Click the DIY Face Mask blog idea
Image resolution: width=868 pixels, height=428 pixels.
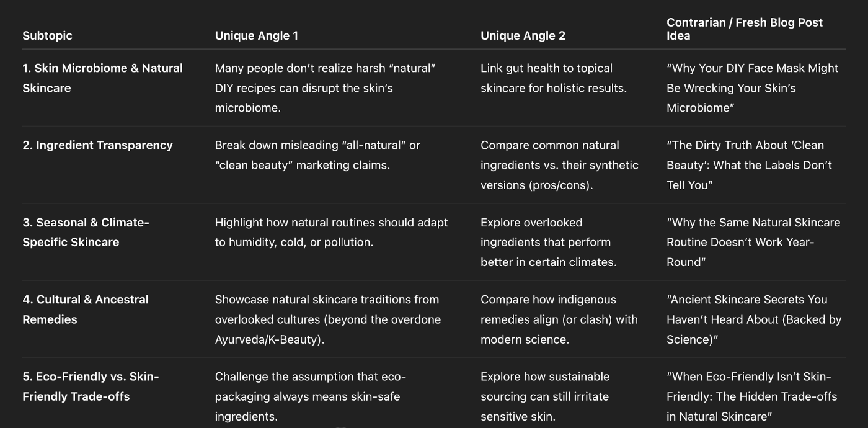click(752, 88)
